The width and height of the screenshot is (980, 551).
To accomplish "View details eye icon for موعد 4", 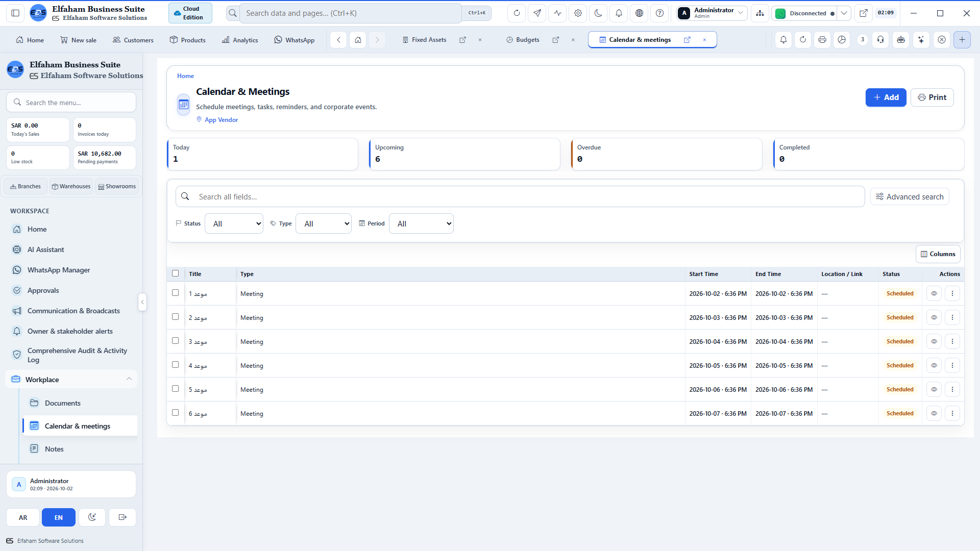I will coord(934,365).
